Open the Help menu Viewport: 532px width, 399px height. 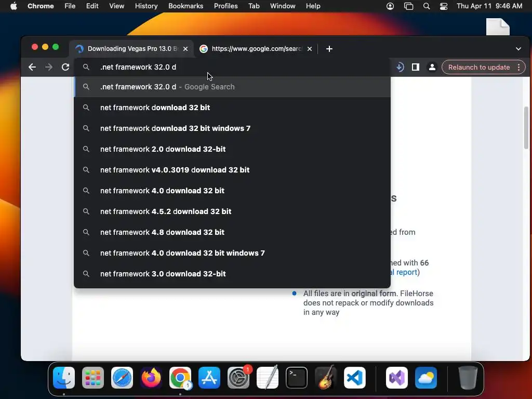pos(313,6)
